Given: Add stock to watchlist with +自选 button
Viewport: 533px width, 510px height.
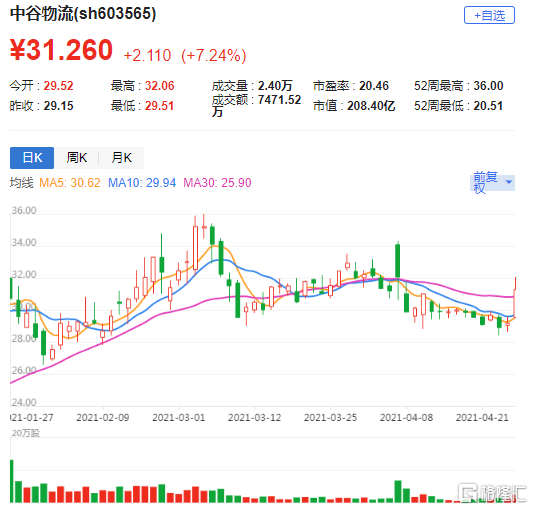Looking at the screenshot, I should (x=489, y=15).
